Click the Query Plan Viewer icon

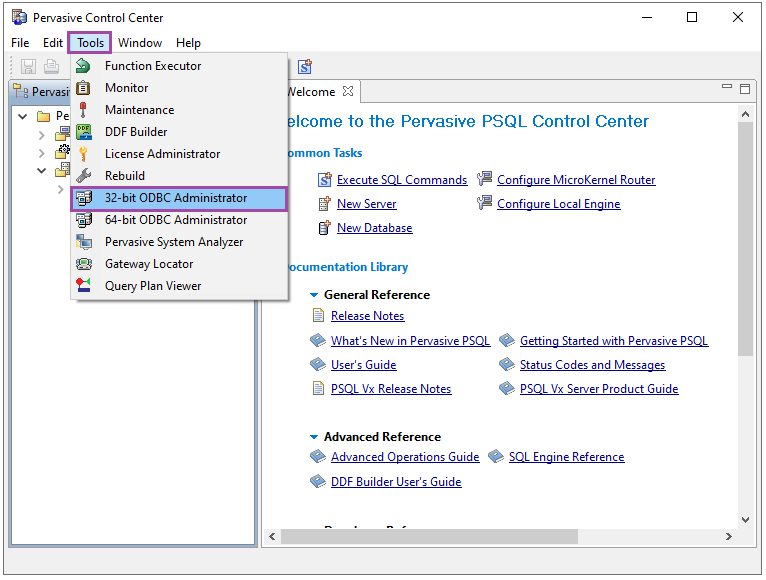[84, 285]
